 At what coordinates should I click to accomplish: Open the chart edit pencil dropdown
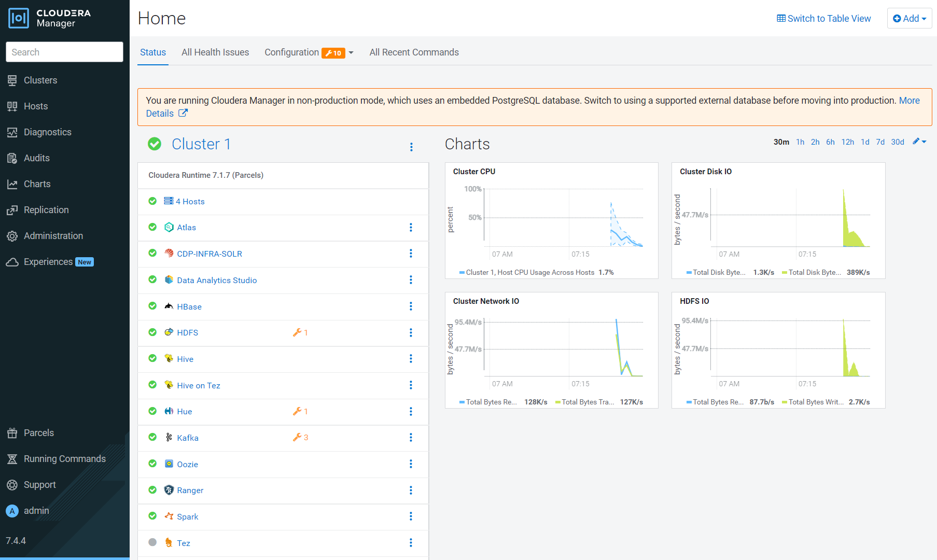click(x=919, y=142)
